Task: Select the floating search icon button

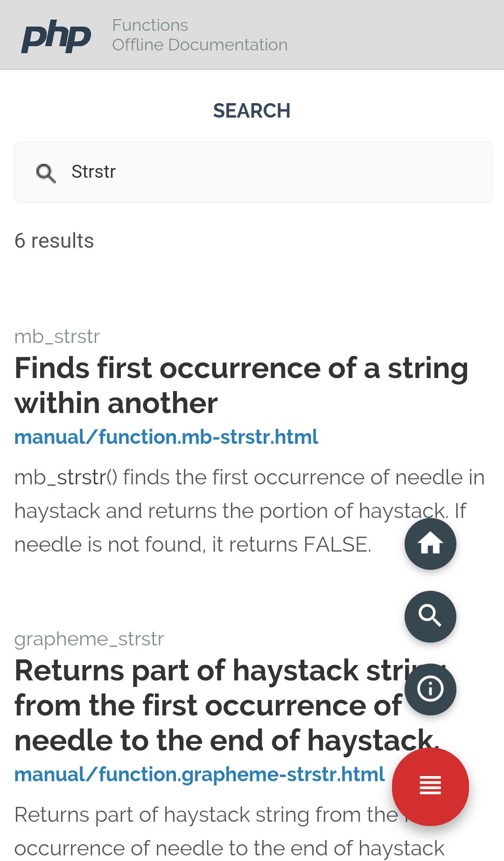Action: pos(430,616)
